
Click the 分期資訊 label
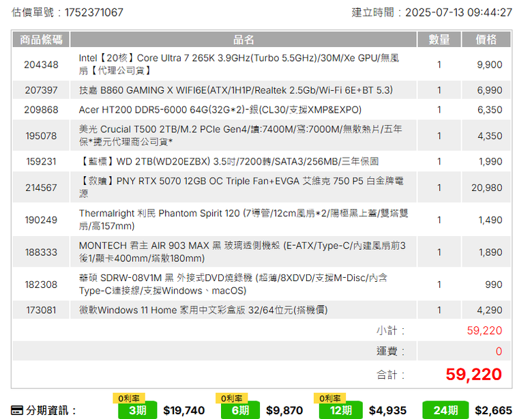[x=51, y=410]
